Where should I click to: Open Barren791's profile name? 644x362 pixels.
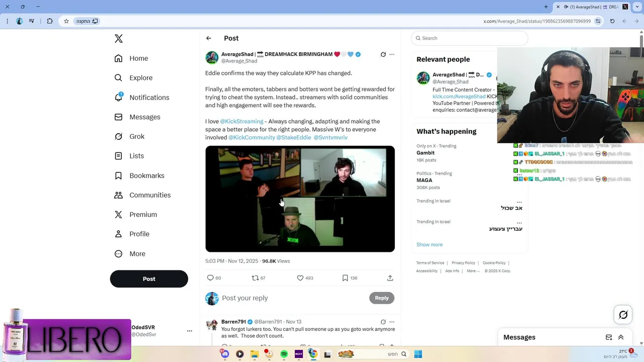point(233,322)
